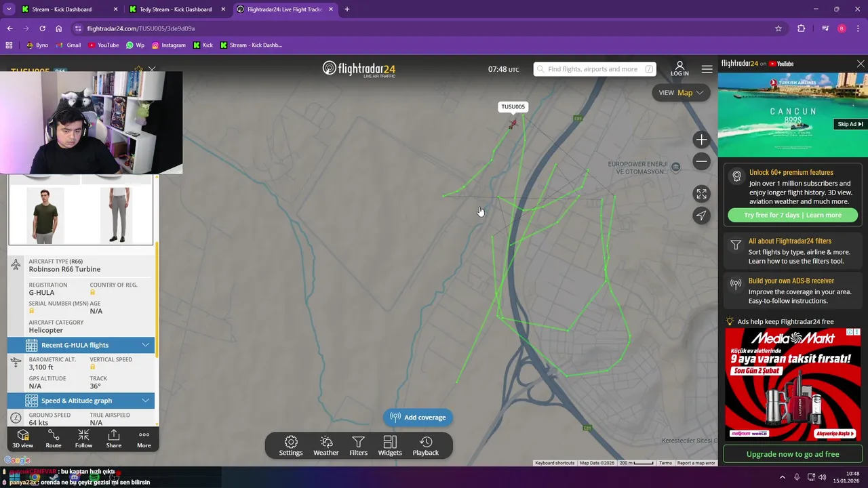Open Chrome three-dot menu
This screenshot has height=488, width=868.
pyautogui.click(x=858, y=28)
